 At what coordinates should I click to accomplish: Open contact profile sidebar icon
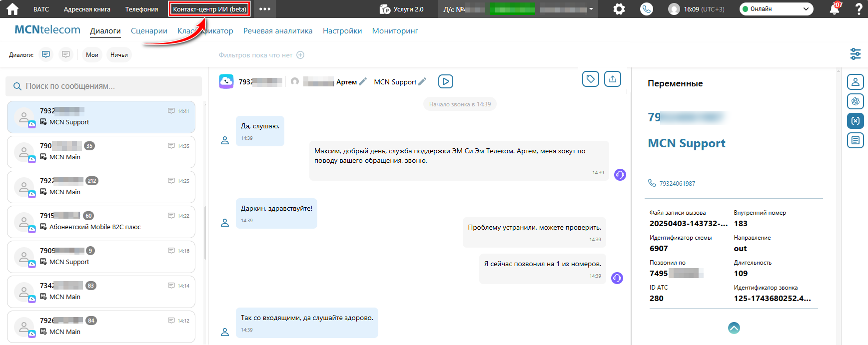click(x=856, y=82)
